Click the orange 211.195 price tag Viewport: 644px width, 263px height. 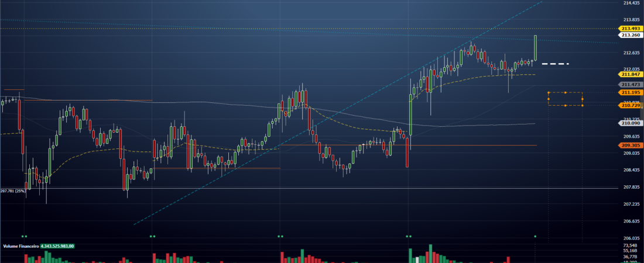(x=631, y=92)
